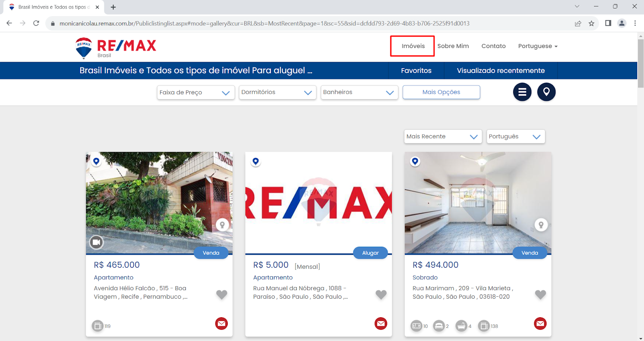644x341 pixels.
Task: Open listing priced R$ 465.000
Action: (x=117, y=265)
